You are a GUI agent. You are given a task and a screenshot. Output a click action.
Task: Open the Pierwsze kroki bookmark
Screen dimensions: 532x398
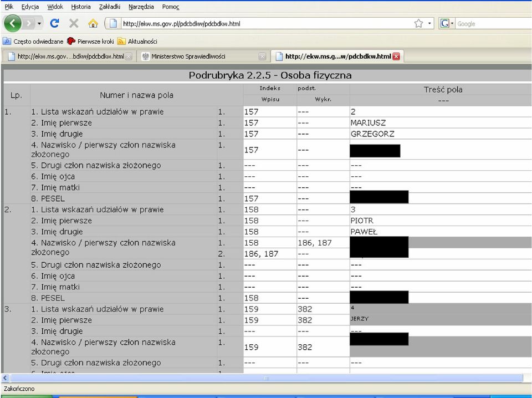(x=90, y=42)
